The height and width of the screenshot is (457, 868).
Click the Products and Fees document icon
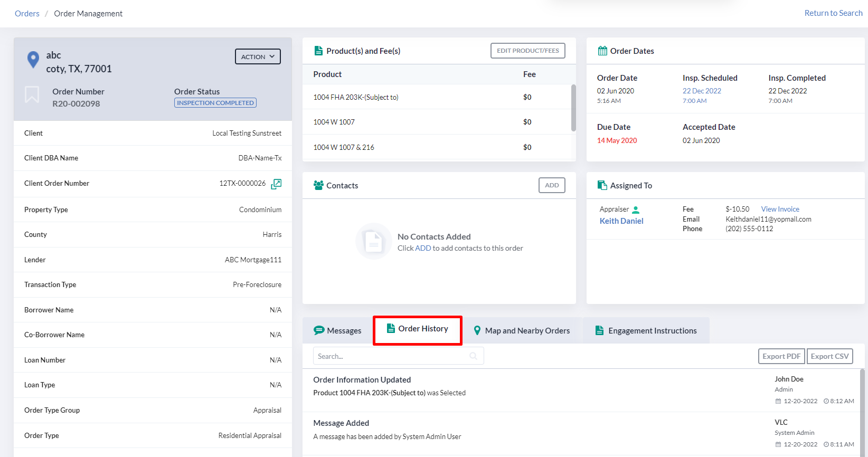click(318, 51)
